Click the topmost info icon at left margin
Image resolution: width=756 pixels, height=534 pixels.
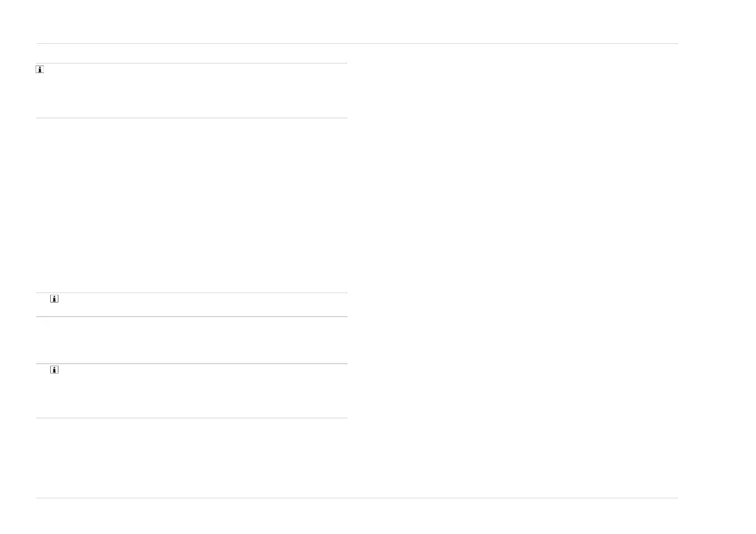pos(39,70)
